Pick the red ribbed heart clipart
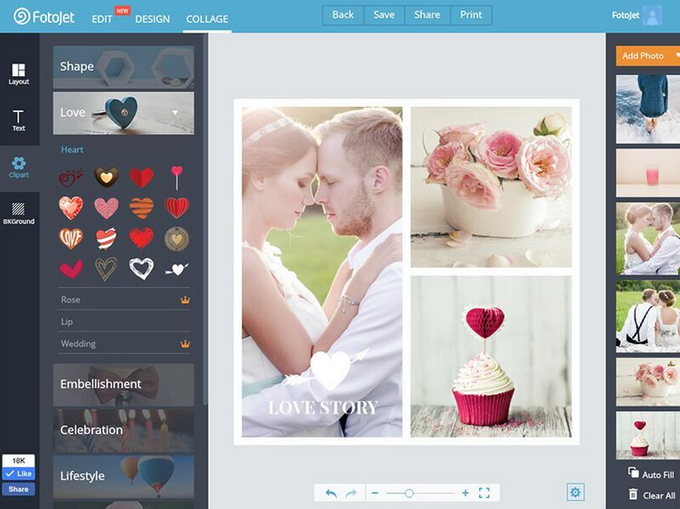Screen dimensions: 680x509 (177, 208)
